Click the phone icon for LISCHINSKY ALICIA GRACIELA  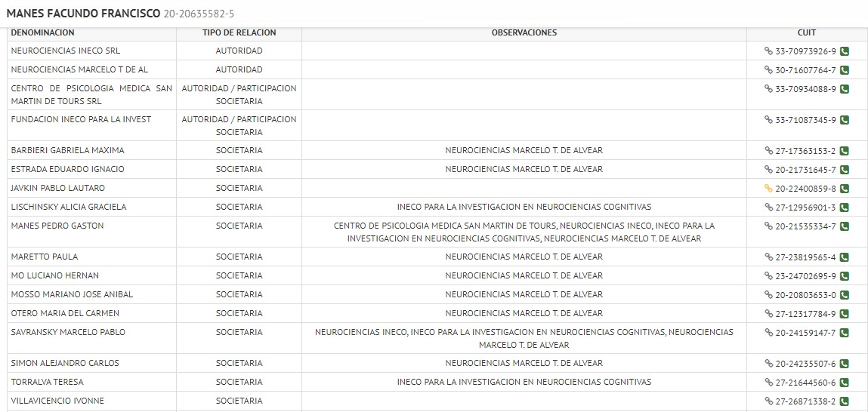[x=844, y=208]
